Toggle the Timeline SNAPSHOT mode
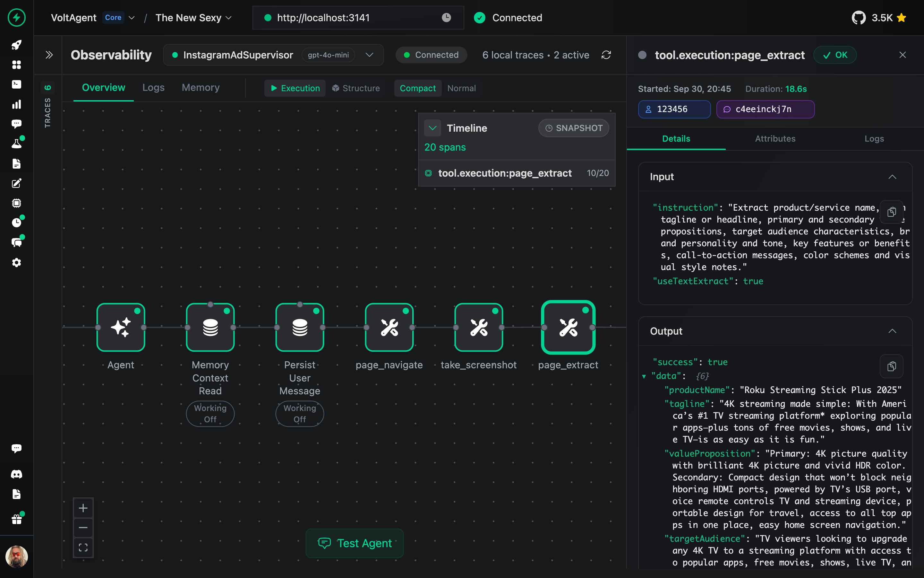Image resolution: width=924 pixels, height=578 pixels. click(574, 128)
